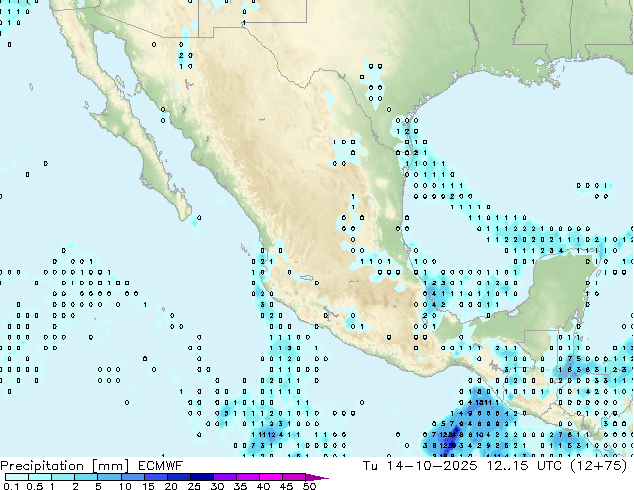Image resolution: width=634 pixels, height=490 pixels.
Task: Click the "Precipitation" title word
Action: pos(42,466)
